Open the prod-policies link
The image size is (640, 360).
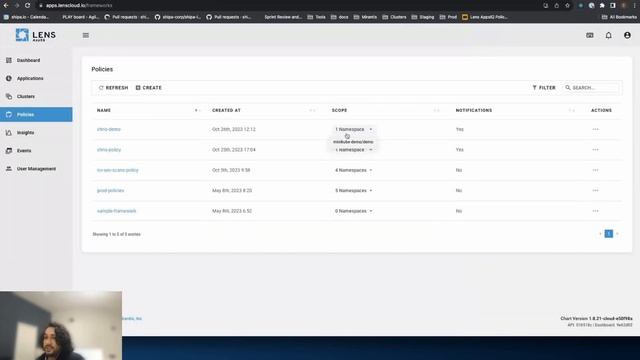[110, 191]
